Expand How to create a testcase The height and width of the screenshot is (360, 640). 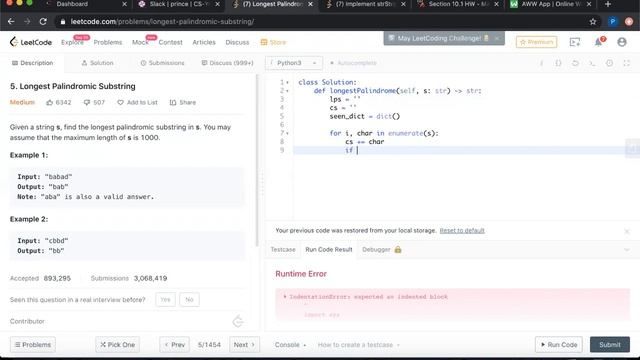pyautogui.click(x=358, y=345)
